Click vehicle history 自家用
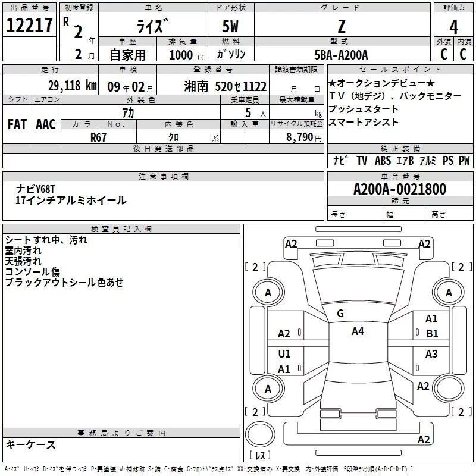Viewport: 476px width, 476px height. tap(127, 55)
